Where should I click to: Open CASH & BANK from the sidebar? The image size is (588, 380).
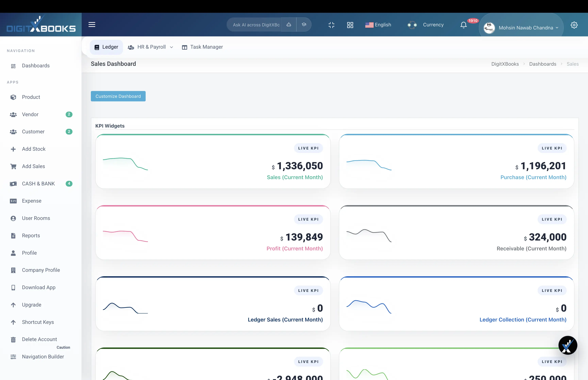coord(38,184)
